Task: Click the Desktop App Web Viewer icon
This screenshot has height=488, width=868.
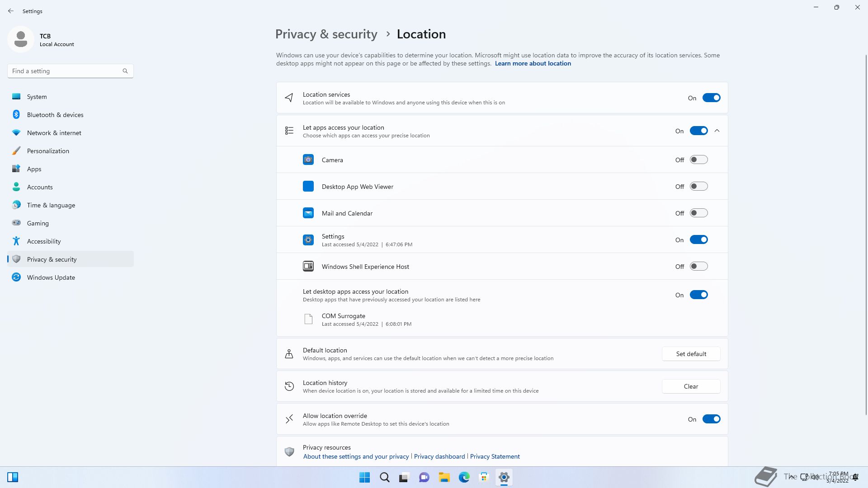Action: coord(308,186)
